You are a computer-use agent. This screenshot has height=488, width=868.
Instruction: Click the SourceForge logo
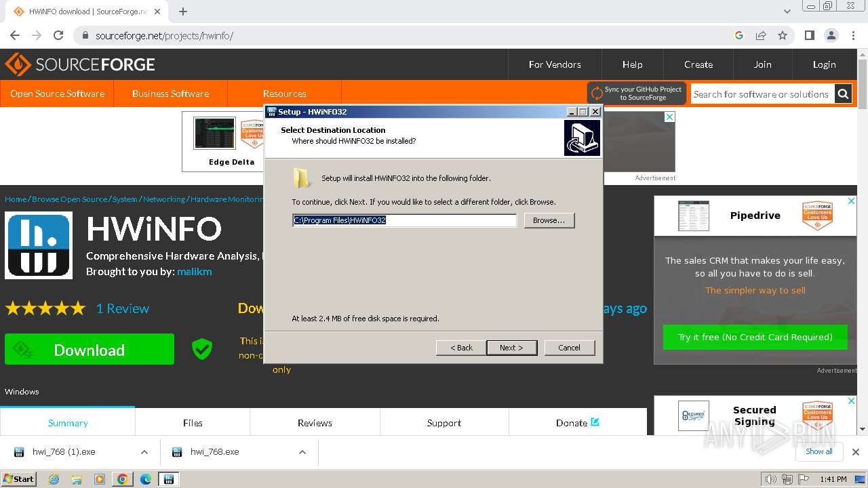(x=80, y=64)
